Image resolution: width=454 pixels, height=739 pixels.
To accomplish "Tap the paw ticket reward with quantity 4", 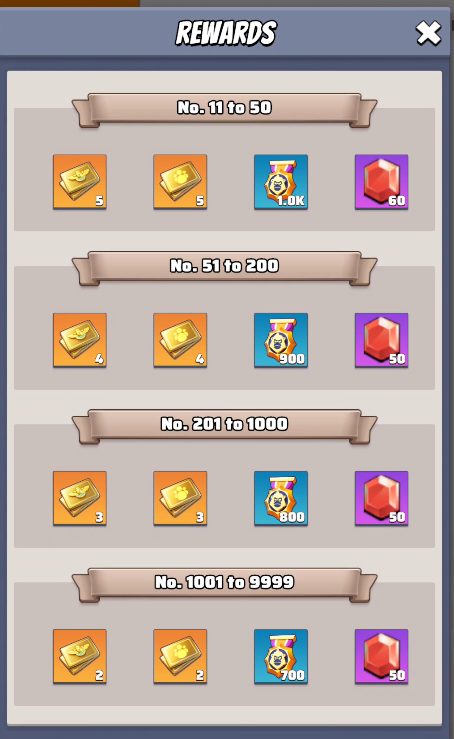I will point(180,340).
